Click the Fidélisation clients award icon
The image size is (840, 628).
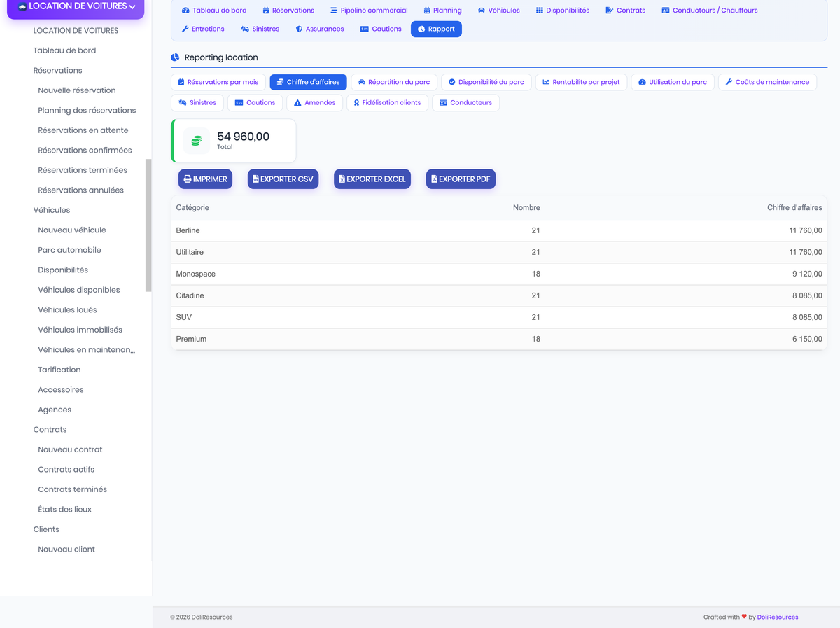pyautogui.click(x=356, y=103)
